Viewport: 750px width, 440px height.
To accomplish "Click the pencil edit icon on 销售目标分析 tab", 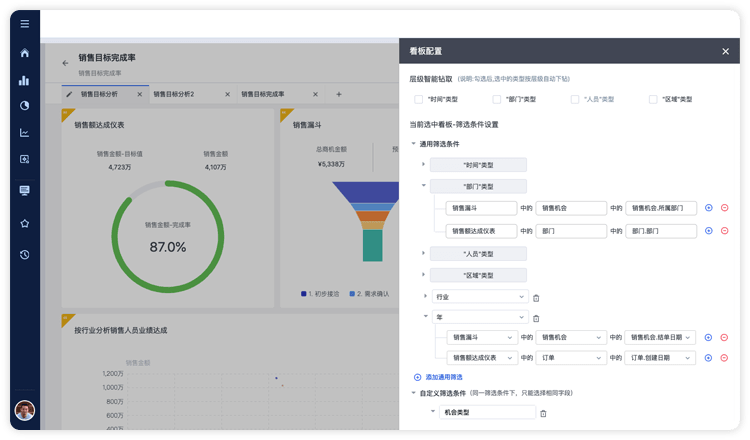I will [69, 94].
